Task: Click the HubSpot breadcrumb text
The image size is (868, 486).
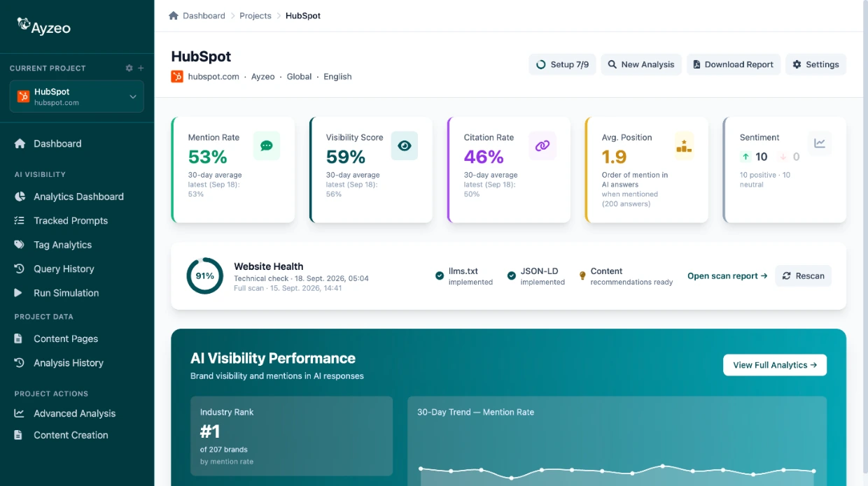Action: click(x=303, y=15)
